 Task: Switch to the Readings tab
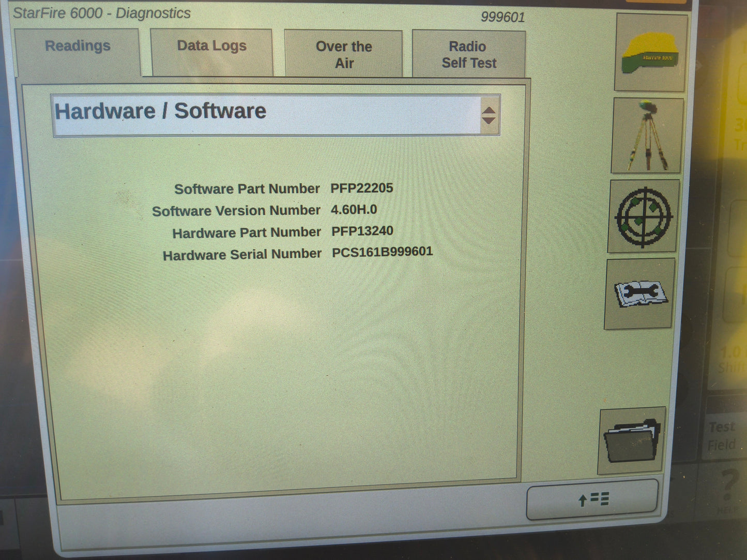click(77, 46)
